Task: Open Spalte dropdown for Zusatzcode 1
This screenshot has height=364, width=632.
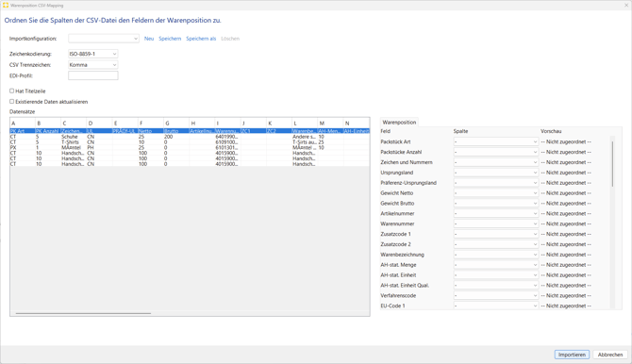Action: (496, 234)
